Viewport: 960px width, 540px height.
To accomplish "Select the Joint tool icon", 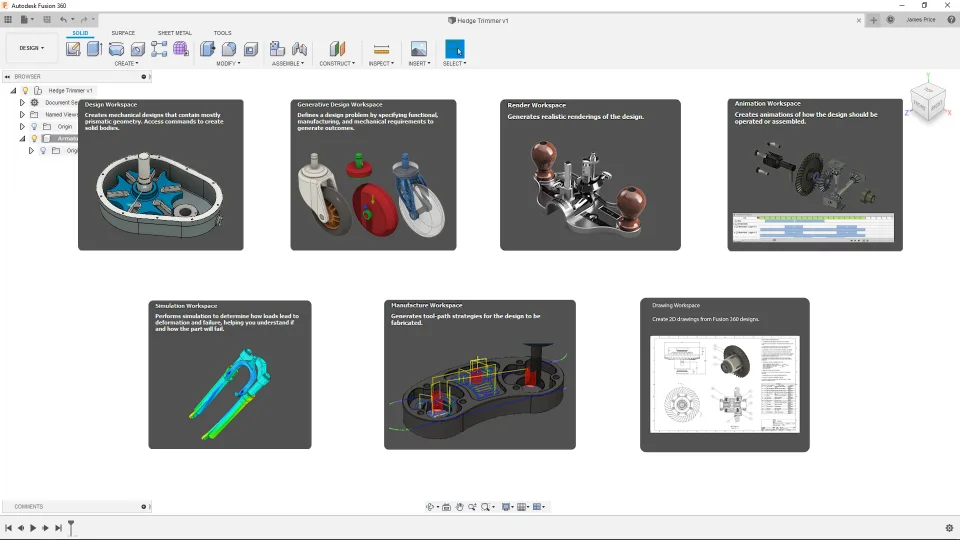I will (x=299, y=49).
